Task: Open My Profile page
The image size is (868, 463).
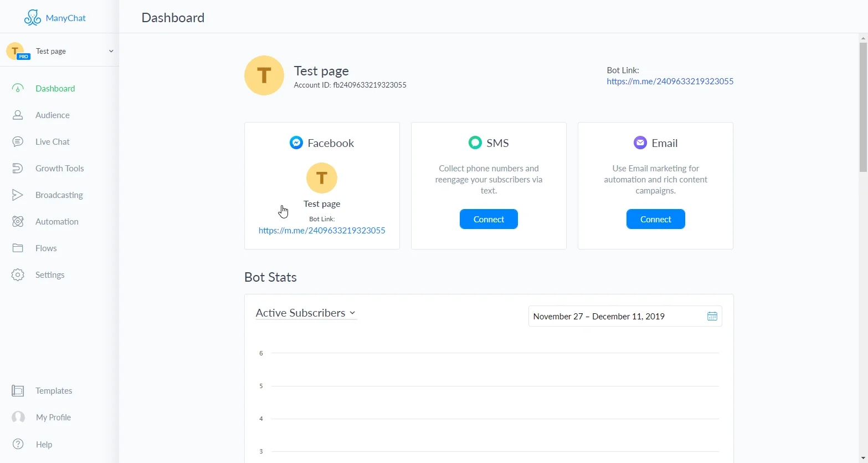Action: pyautogui.click(x=53, y=417)
